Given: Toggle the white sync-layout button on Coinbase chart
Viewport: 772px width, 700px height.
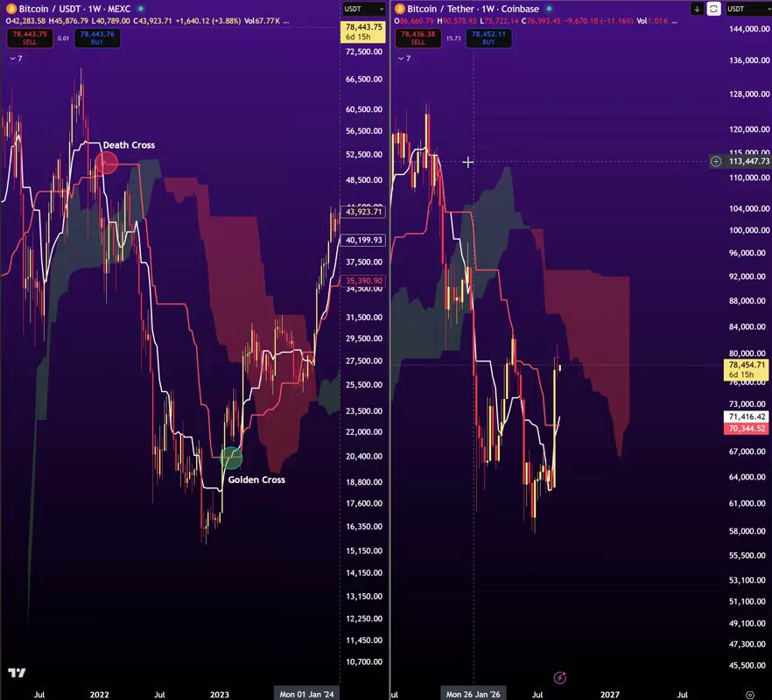Looking at the screenshot, I should tap(713, 9).
